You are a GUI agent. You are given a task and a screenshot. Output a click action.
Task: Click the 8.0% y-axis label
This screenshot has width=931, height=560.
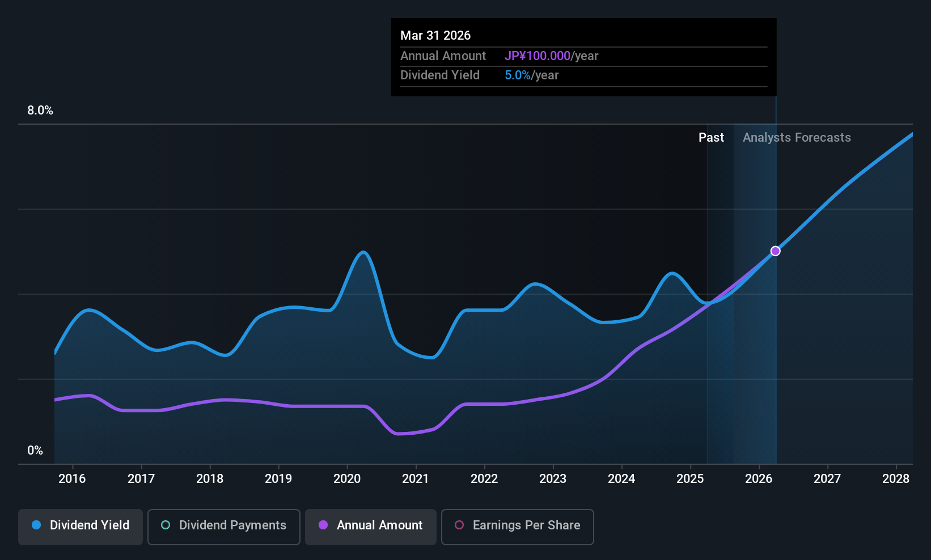tap(40, 111)
